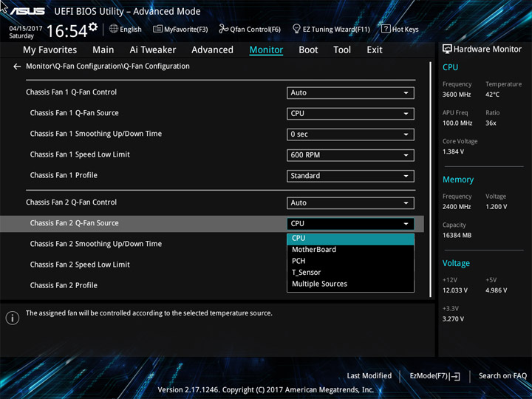Switch to My Favorites tab

point(50,50)
